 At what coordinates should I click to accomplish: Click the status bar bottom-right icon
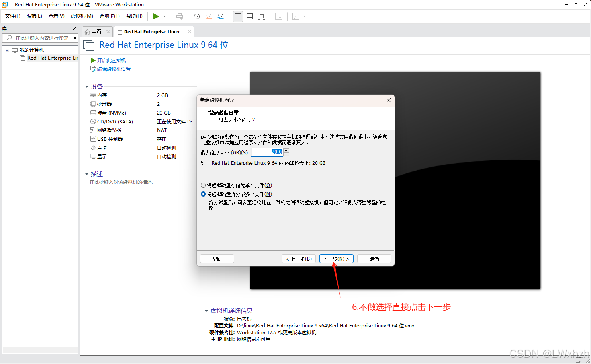[x=579, y=360]
